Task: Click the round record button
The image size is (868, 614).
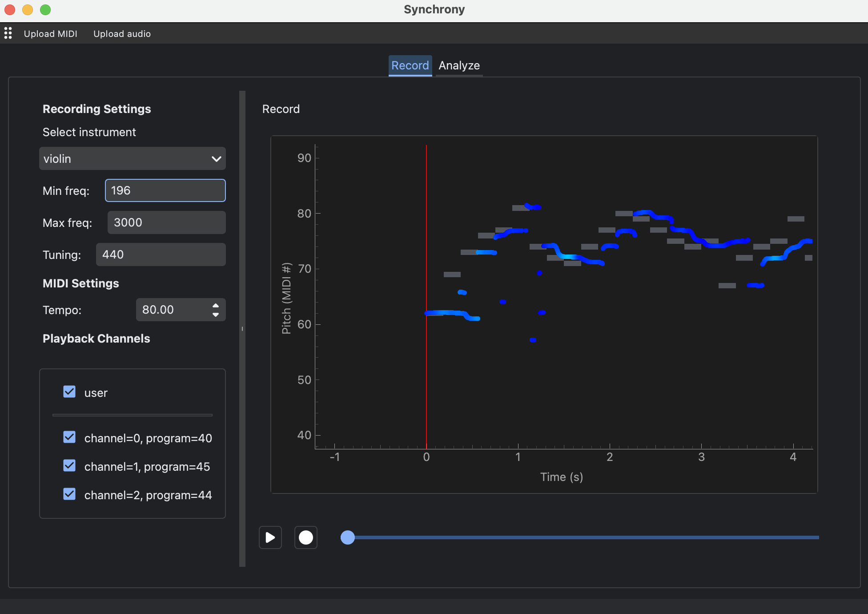Action: tap(305, 537)
